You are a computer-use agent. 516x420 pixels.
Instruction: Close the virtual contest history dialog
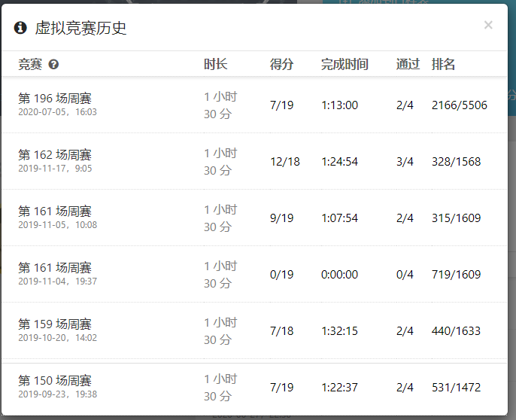click(x=488, y=25)
